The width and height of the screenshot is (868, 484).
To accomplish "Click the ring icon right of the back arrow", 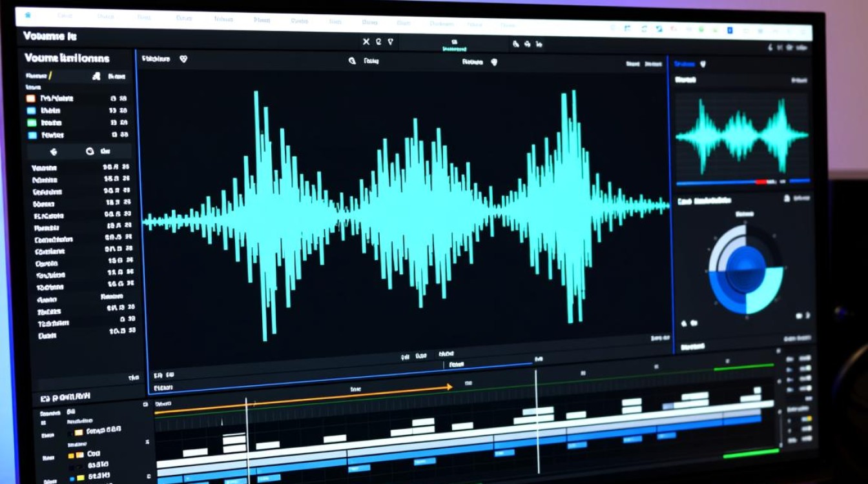I will [90, 152].
